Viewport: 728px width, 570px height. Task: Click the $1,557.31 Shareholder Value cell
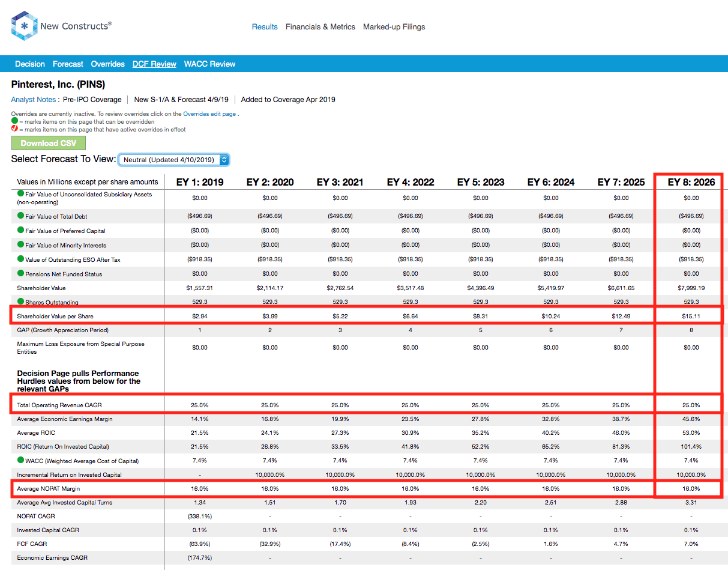[x=200, y=288]
